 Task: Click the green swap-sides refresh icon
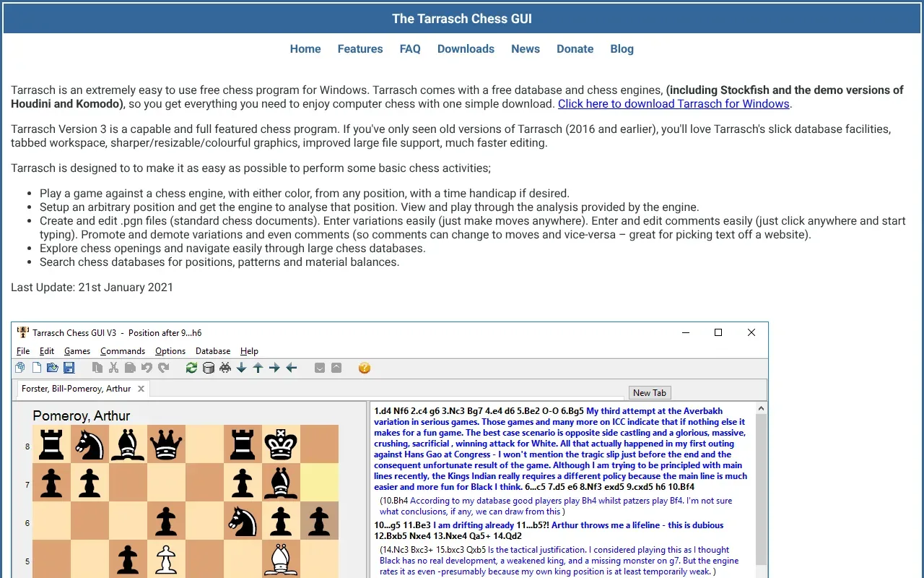(191, 367)
